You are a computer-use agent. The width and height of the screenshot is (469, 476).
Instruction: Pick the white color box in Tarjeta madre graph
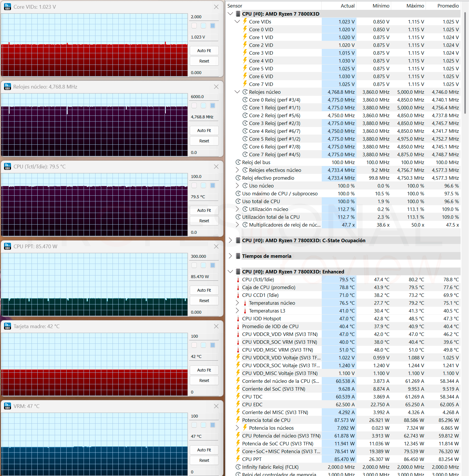click(194, 345)
